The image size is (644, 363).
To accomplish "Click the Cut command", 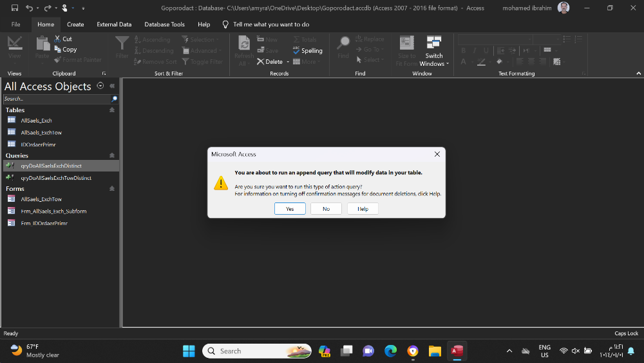I will (63, 39).
